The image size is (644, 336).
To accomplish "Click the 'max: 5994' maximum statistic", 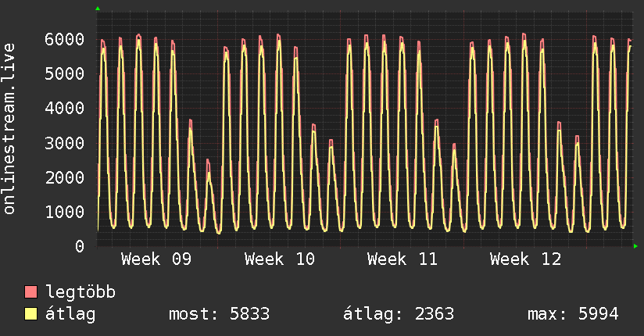I will click(x=573, y=314).
